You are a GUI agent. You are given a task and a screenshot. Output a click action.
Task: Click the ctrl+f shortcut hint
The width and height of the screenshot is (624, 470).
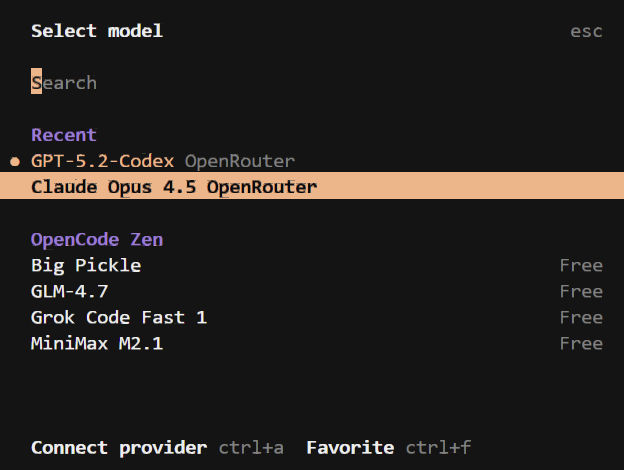438,447
